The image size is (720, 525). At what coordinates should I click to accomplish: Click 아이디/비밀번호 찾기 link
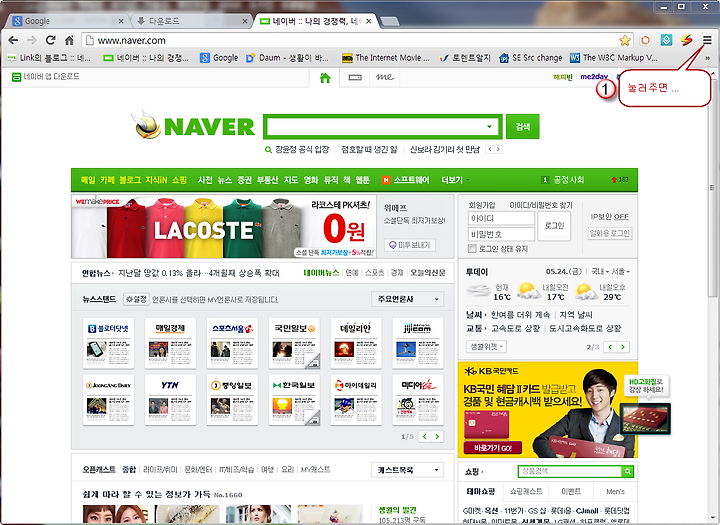pos(541,205)
